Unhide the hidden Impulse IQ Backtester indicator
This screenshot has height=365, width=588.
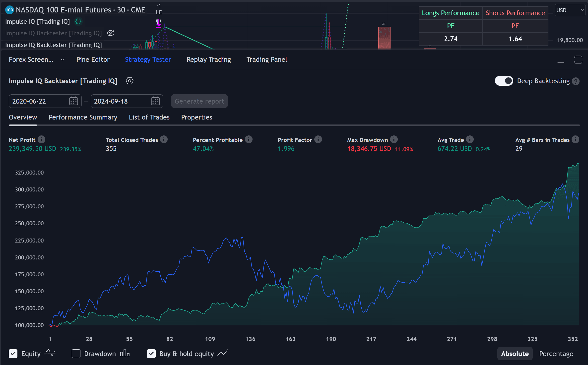point(111,33)
